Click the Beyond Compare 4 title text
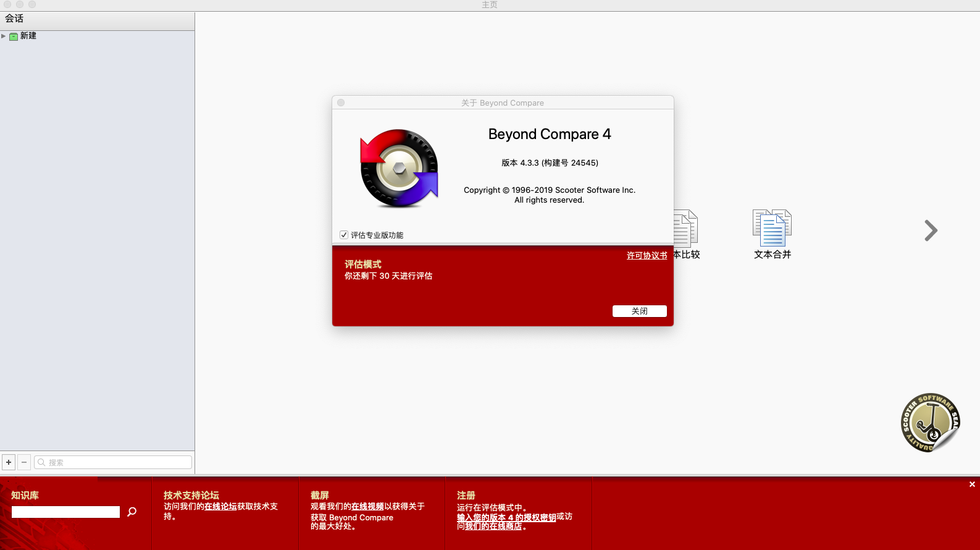 tap(550, 134)
